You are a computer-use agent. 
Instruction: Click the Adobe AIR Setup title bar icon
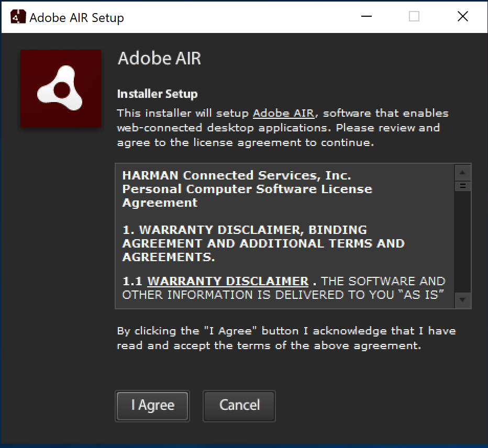coord(18,17)
